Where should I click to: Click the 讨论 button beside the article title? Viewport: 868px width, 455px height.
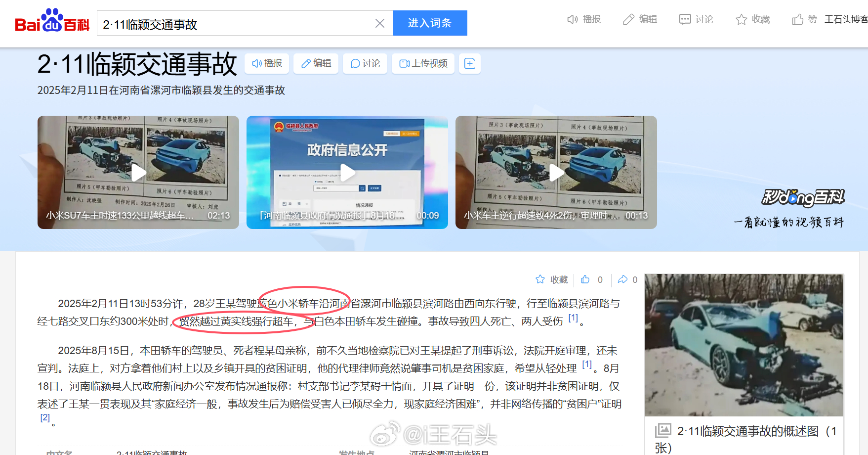tap(365, 63)
